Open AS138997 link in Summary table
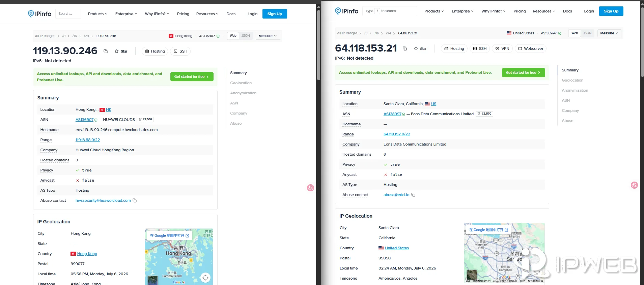 click(x=392, y=114)
